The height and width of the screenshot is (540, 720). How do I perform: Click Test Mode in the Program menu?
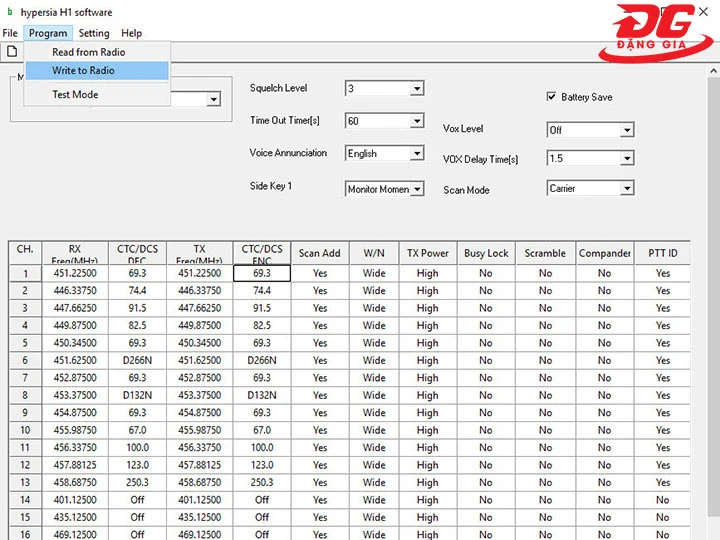pos(75,95)
